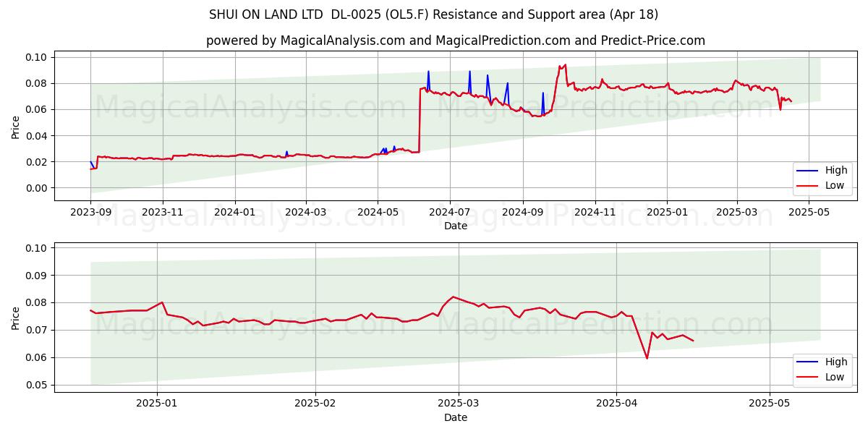The image size is (868, 434).
Task: Select the 0.08 price tick of upper chart
Action: tap(36, 83)
